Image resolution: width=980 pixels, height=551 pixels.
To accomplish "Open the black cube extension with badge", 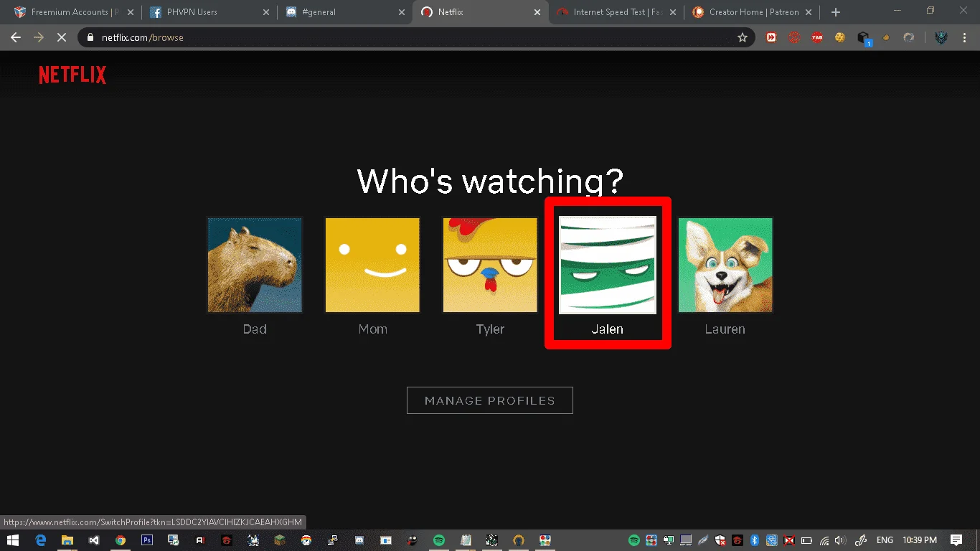I will point(864,38).
